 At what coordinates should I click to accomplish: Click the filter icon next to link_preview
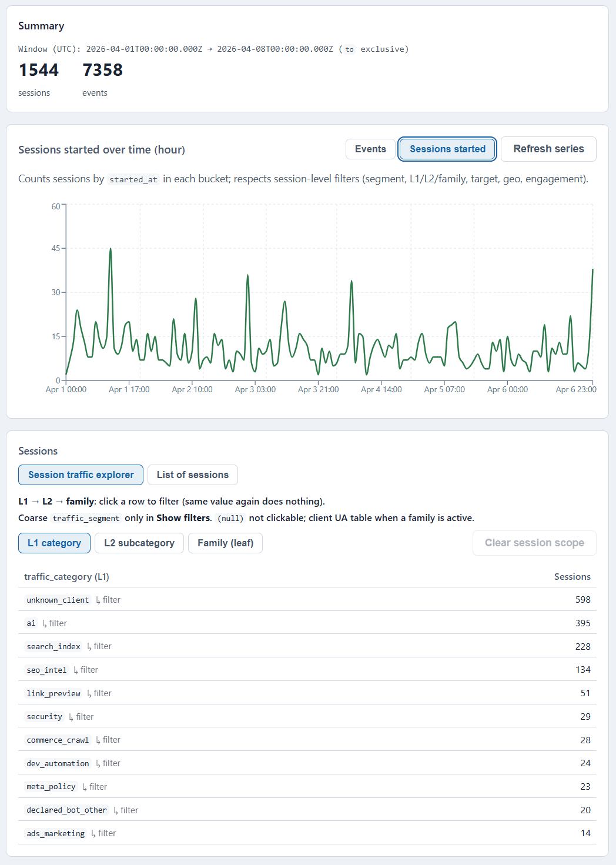pyautogui.click(x=101, y=693)
